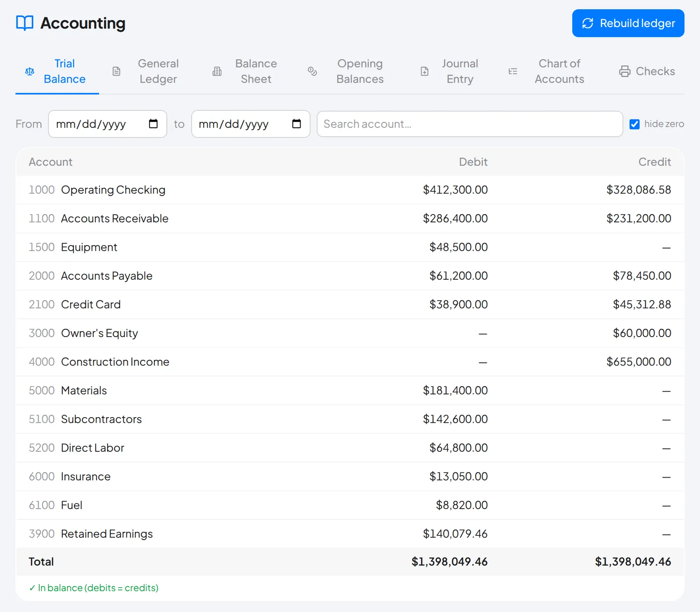Uncheck the hide zero checkbox
This screenshot has height=612, width=700.
point(634,124)
